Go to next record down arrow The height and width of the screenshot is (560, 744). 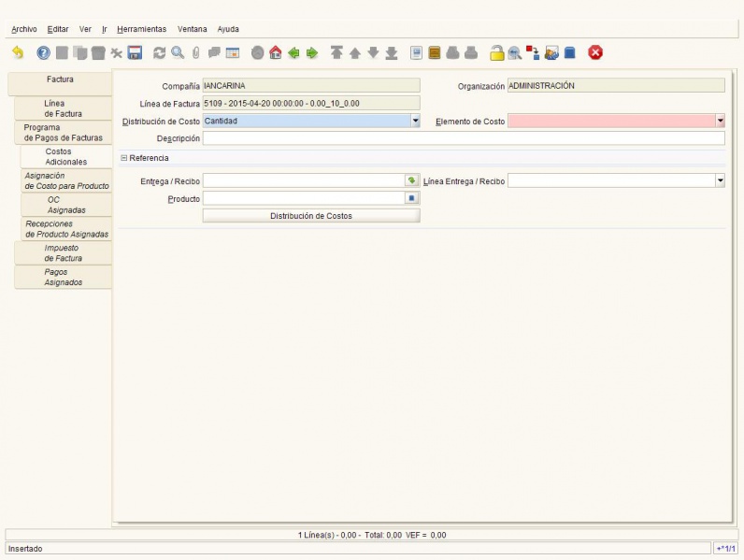(374, 52)
